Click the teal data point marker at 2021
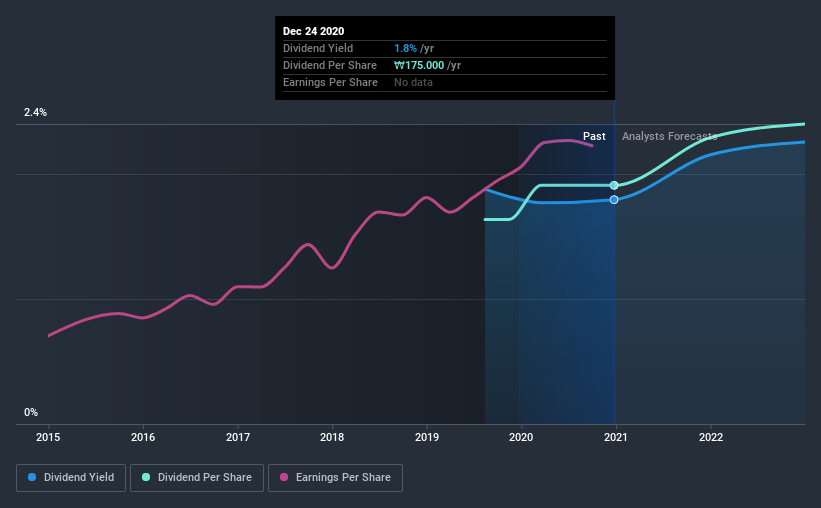Screen dimensions: 821x508 click(x=614, y=185)
